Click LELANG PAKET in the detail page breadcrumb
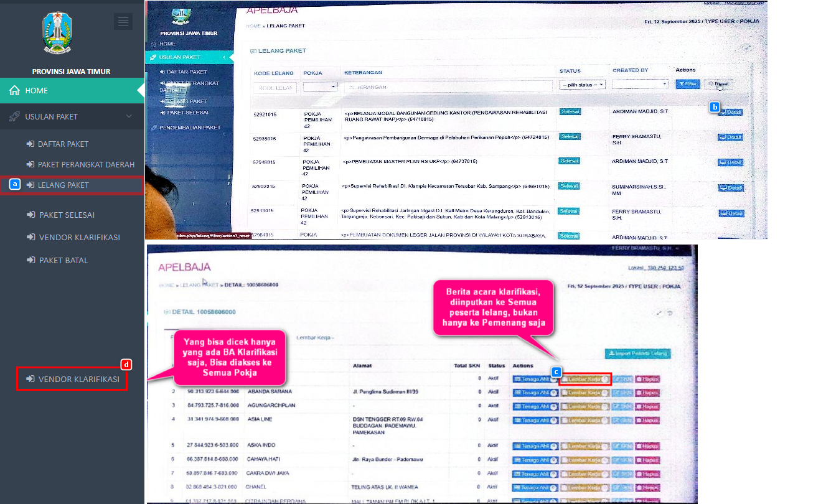Viewport: 831px width, 504px height. (200, 285)
